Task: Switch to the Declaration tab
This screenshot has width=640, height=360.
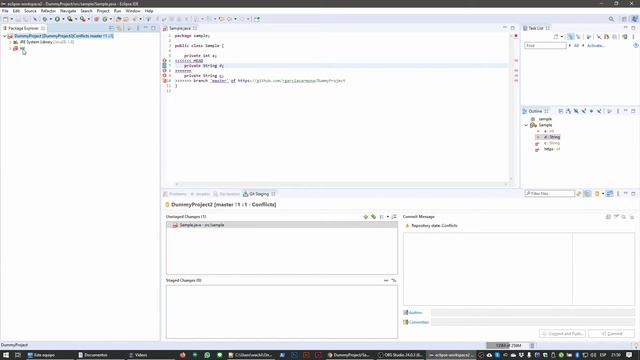Action: [227, 194]
